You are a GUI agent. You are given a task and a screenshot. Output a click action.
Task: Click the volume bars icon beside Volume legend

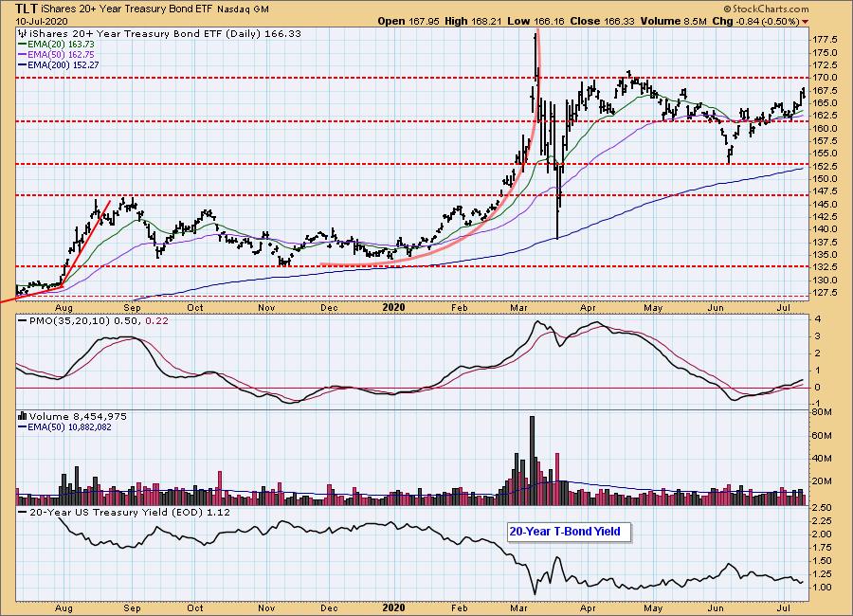(x=23, y=416)
